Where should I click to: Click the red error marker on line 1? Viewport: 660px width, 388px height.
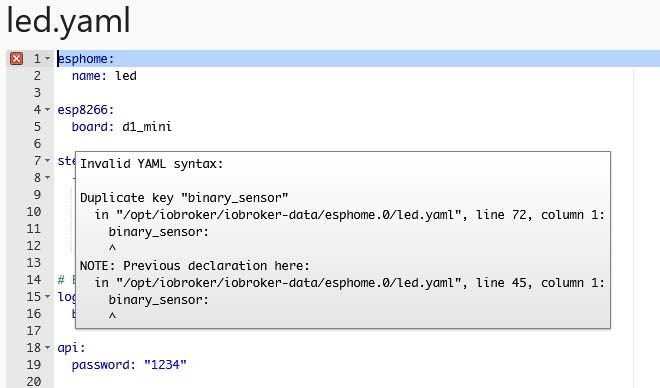(x=16, y=58)
